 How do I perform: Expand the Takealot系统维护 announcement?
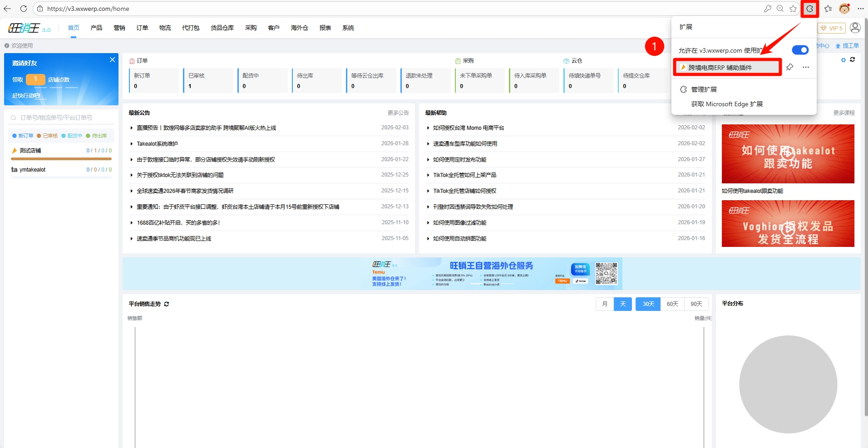pyautogui.click(x=157, y=144)
